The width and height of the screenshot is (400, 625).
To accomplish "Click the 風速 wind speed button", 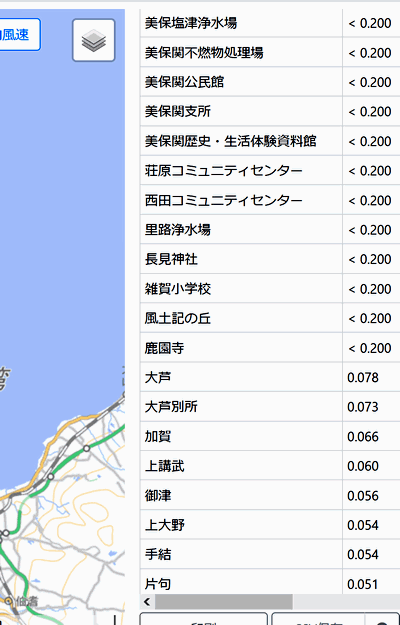I will pos(19,35).
